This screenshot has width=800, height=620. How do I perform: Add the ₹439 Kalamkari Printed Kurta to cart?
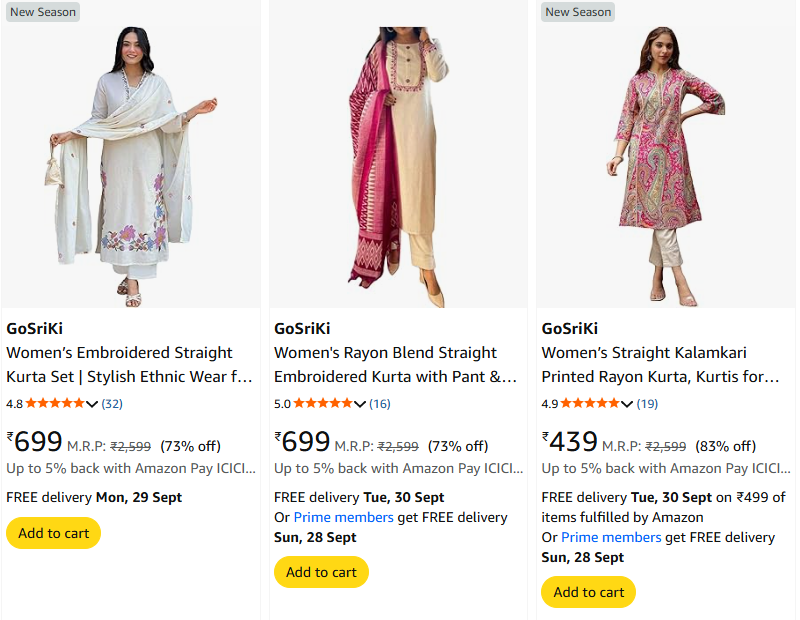pos(588,592)
